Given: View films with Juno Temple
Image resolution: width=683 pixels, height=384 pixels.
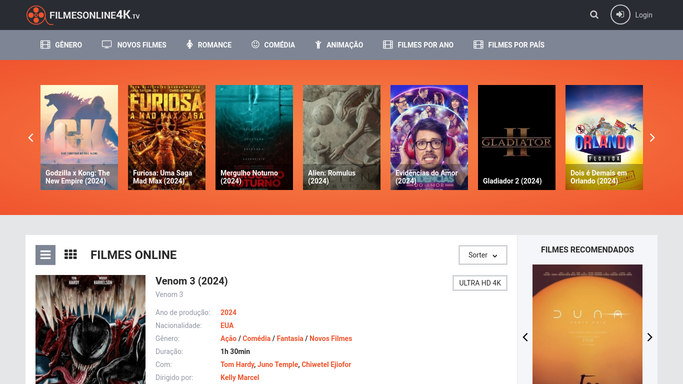Looking at the screenshot, I should pos(278,364).
